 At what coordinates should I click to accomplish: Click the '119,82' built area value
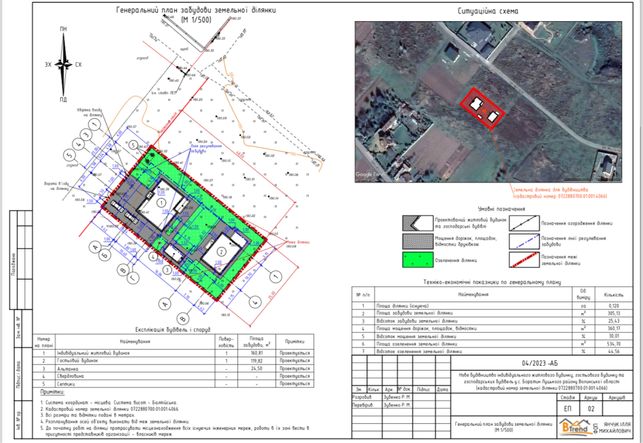(x=257, y=361)
